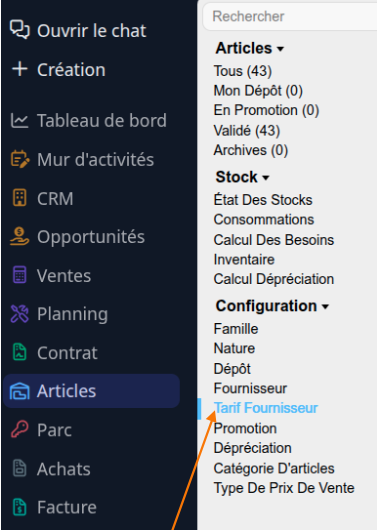This screenshot has height=530, width=377.
Task: Select the Mur d'activités notepad icon
Action: click(20, 159)
